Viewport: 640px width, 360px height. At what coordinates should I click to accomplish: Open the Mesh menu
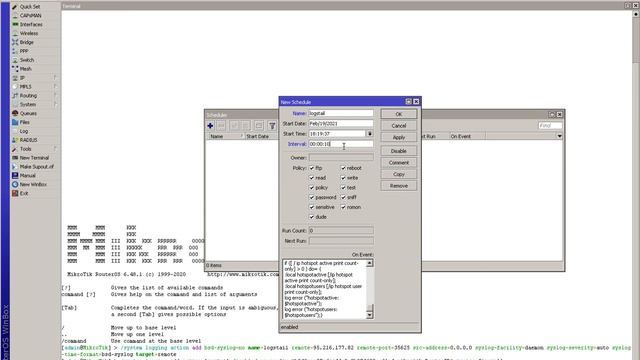[x=25, y=69]
